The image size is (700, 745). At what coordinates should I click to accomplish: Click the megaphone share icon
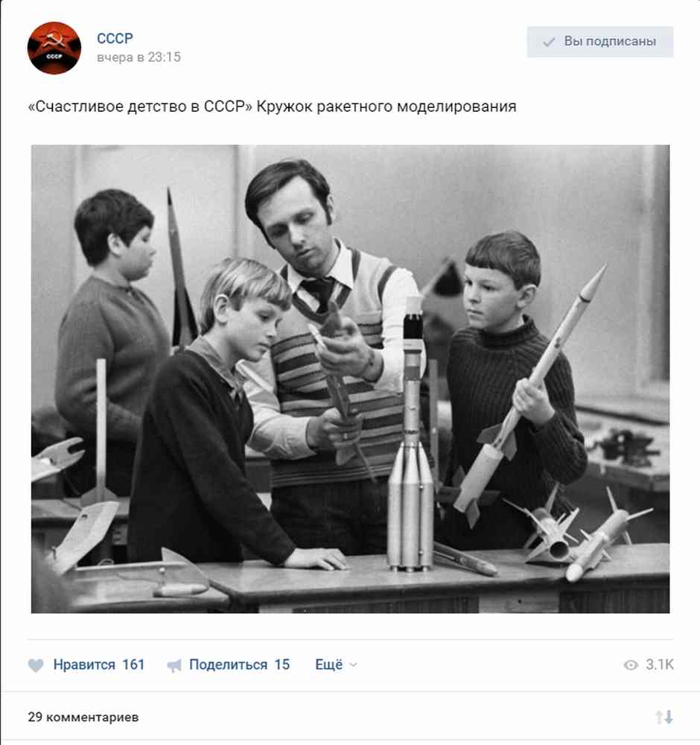(174, 665)
